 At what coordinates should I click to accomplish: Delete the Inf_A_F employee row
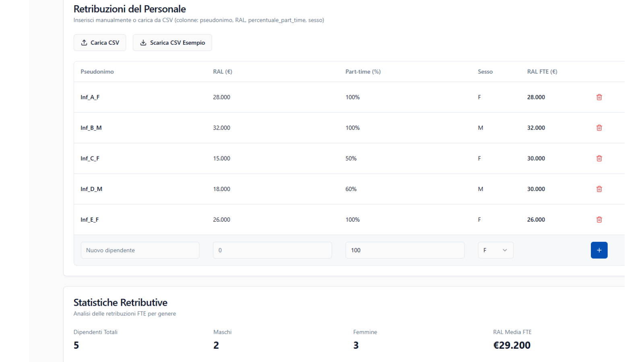pos(599,97)
